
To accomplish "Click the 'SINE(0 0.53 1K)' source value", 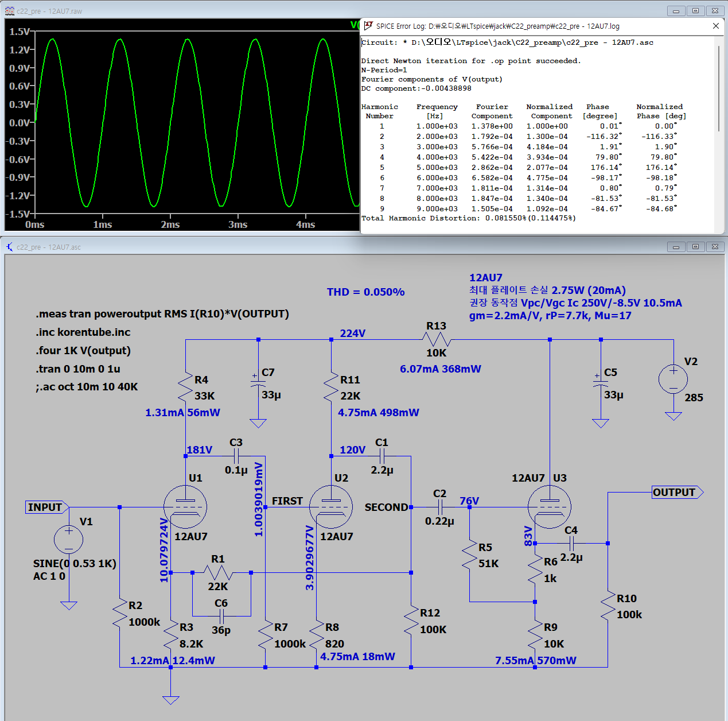I will 75,564.
